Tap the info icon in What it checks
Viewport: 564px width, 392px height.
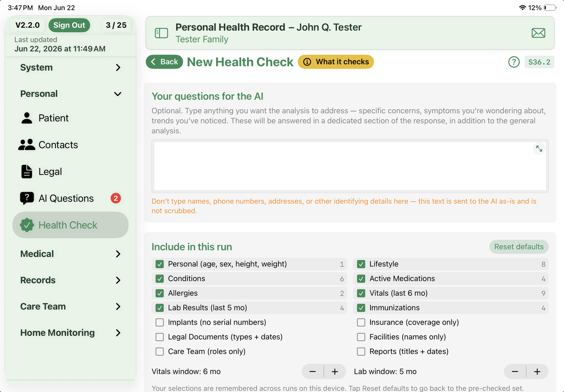(x=307, y=62)
